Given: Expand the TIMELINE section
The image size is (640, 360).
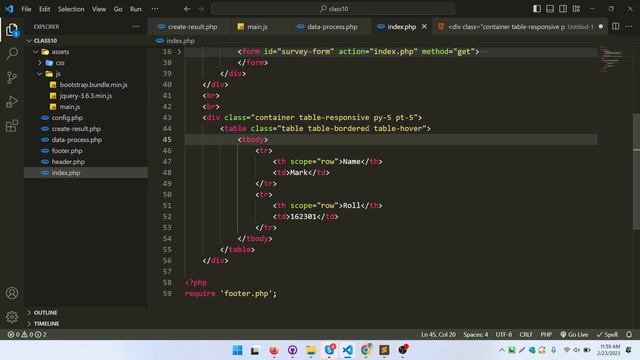Looking at the screenshot, I should [86, 324].
